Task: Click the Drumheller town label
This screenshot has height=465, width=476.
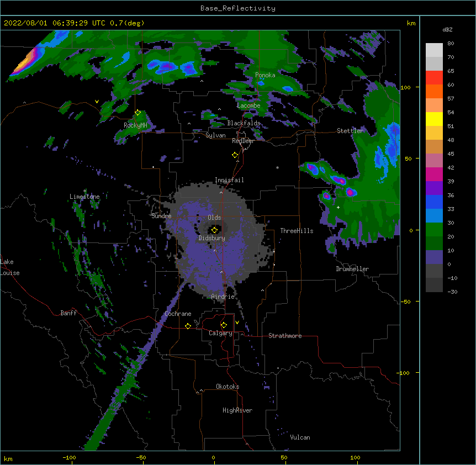Action: coord(352,269)
